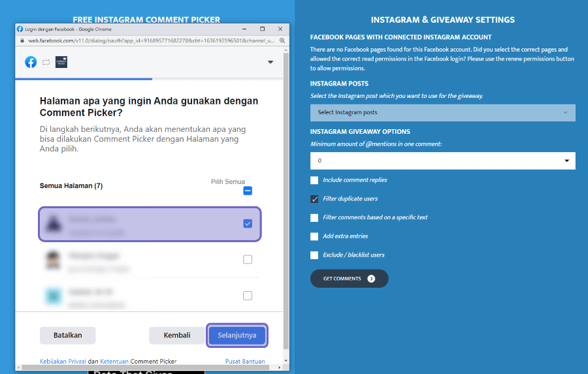Open the Pusat Bantuan link
Screen dimensions: 588x374
click(x=245, y=361)
